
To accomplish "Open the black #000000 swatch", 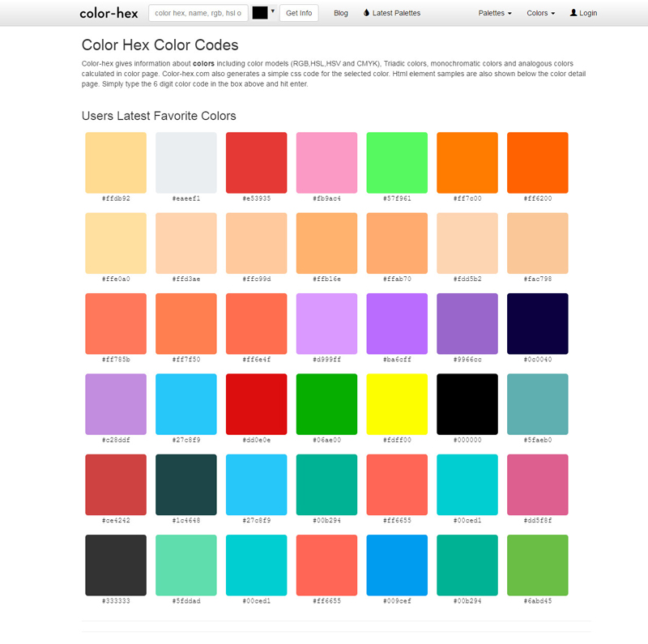I will (467, 403).
